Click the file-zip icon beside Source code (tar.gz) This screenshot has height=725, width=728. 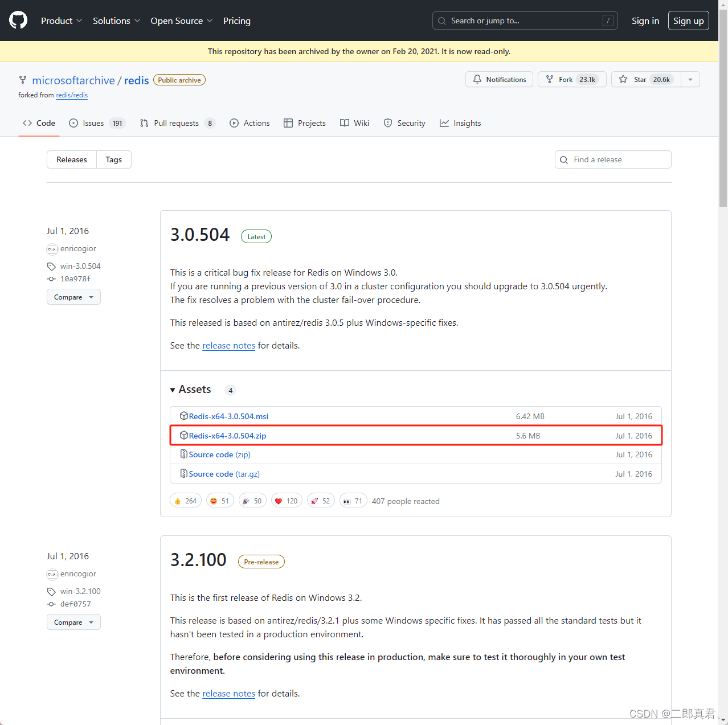[x=184, y=473]
